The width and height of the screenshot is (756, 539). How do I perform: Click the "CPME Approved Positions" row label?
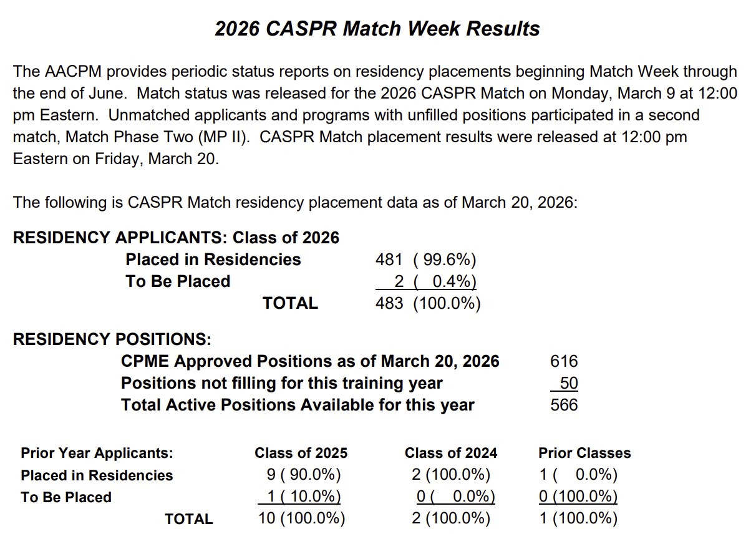pos(310,361)
